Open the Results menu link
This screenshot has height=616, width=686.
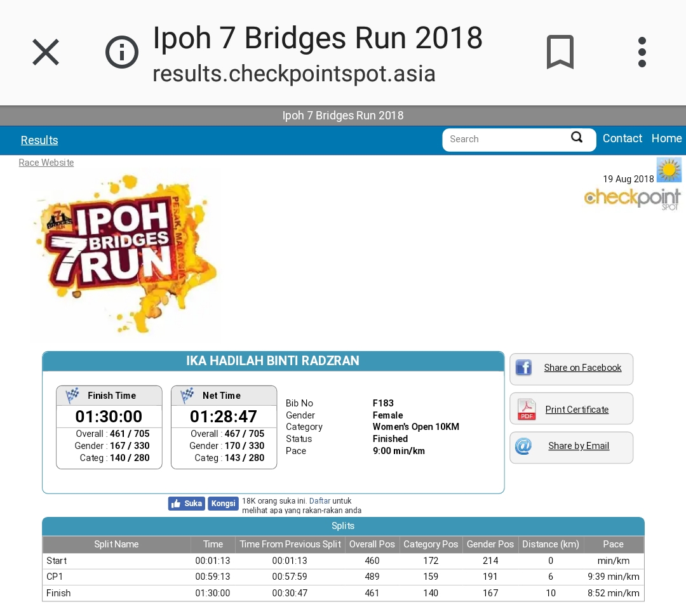[39, 140]
